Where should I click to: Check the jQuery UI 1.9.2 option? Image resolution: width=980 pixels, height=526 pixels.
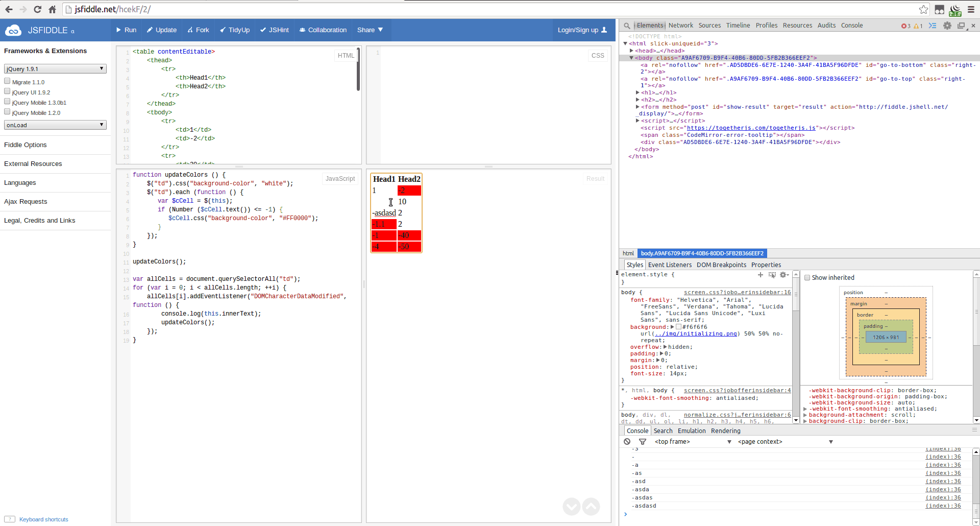[7, 90]
